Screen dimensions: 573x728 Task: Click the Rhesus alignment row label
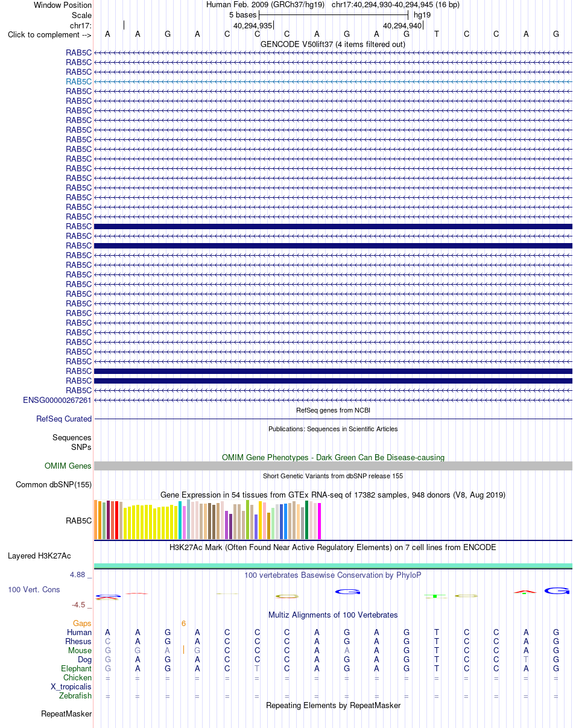tap(78, 641)
